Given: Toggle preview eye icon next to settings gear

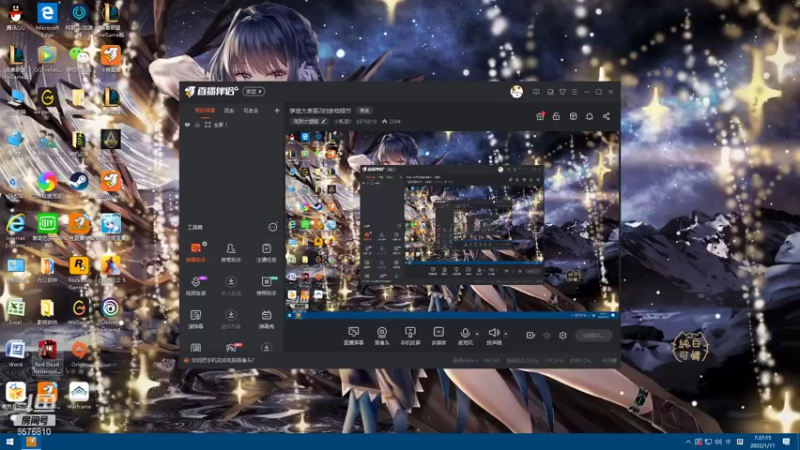Looking at the screenshot, I should click(546, 335).
